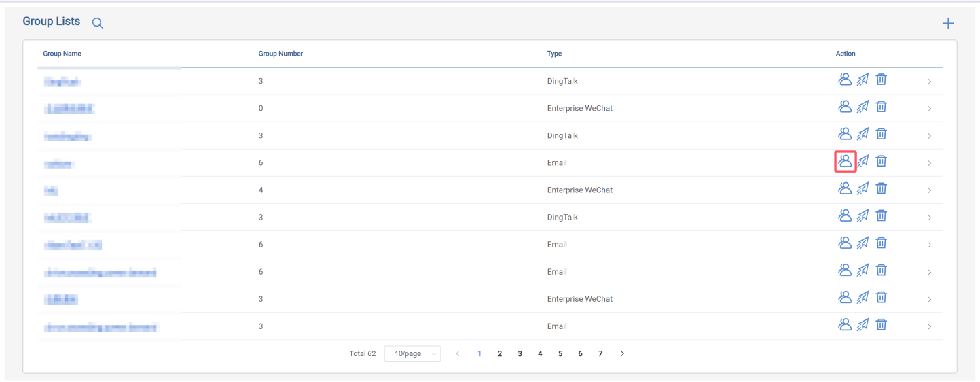Click the previous page arrow
The height and width of the screenshot is (382, 980).
tap(458, 353)
